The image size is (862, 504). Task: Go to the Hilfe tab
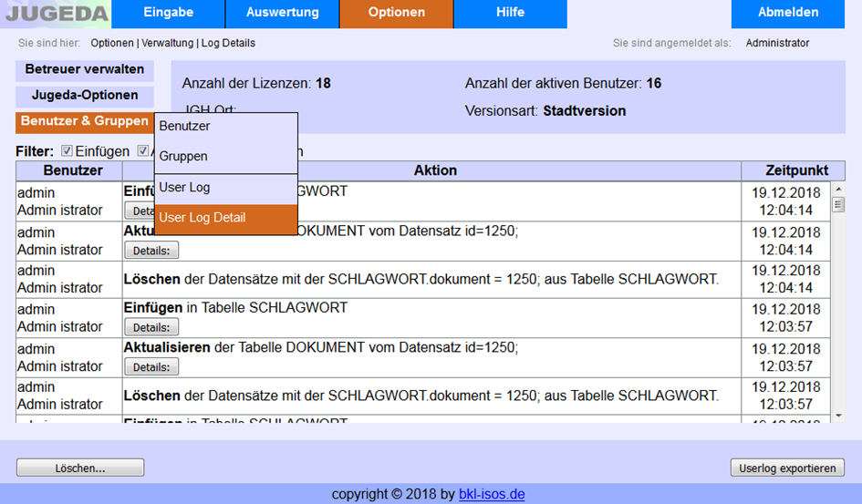coord(510,13)
